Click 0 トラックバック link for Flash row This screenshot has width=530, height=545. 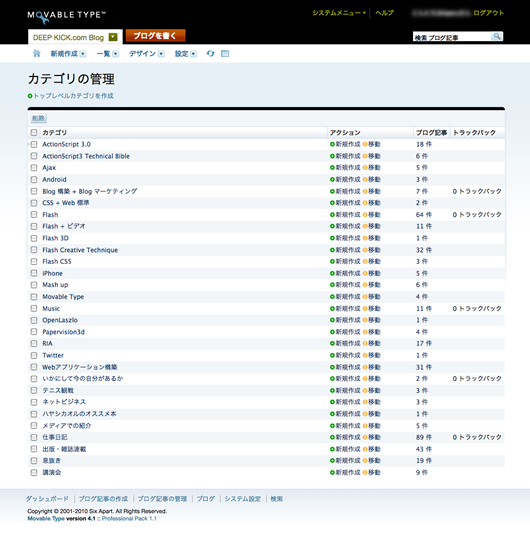[x=477, y=214]
